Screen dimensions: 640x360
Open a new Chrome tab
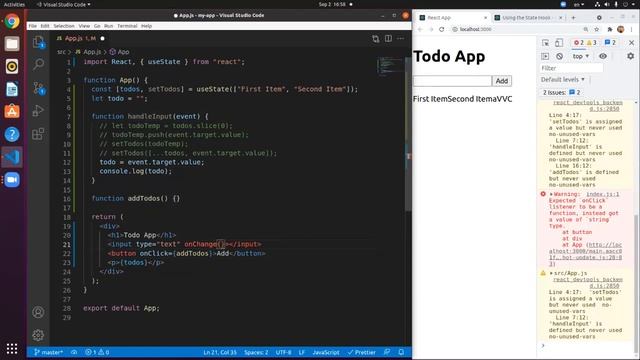(573, 18)
